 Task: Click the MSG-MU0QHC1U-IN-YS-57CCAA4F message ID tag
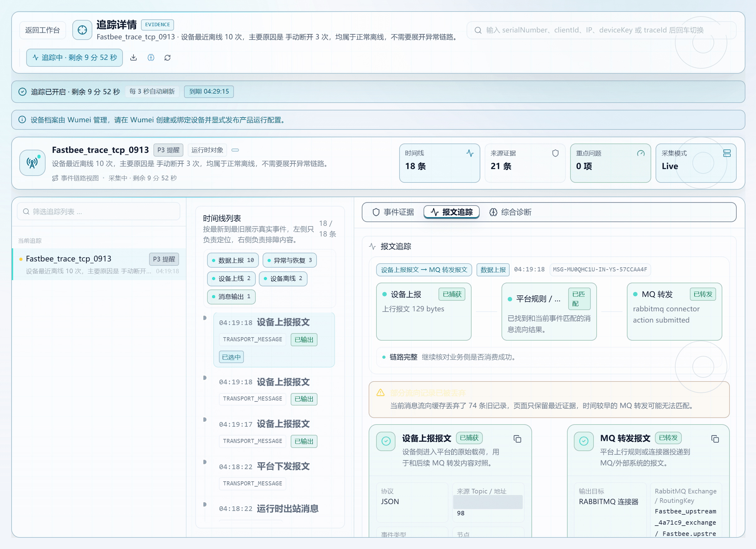[x=600, y=269]
